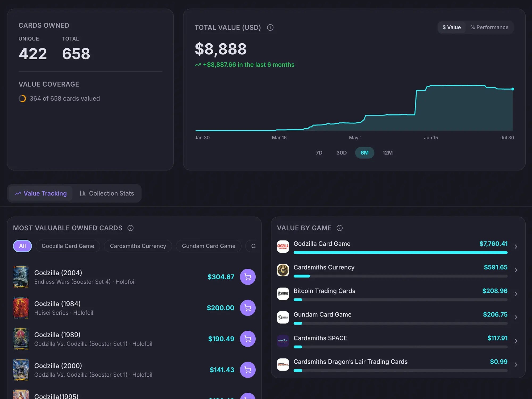Viewport: 532px width, 399px height.
Task: Click the chart's latest data point marker
Action: point(513,89)
